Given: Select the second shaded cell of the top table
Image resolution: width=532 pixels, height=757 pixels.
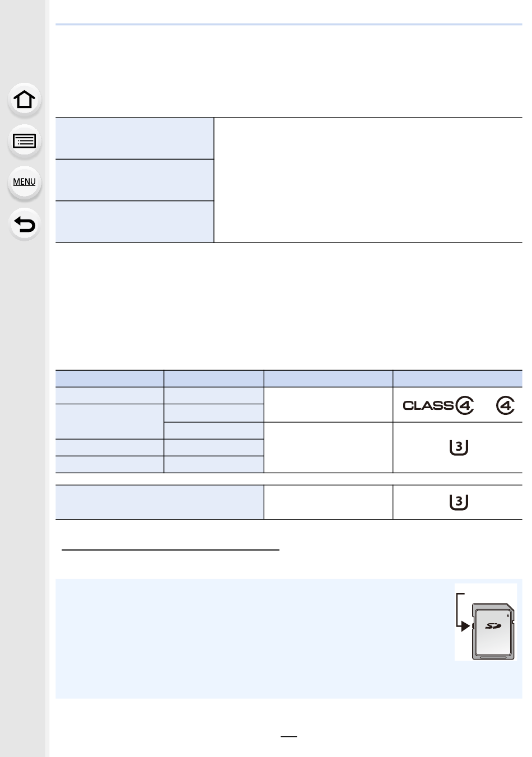Looking at the screenshot, I should coord(135,180).
